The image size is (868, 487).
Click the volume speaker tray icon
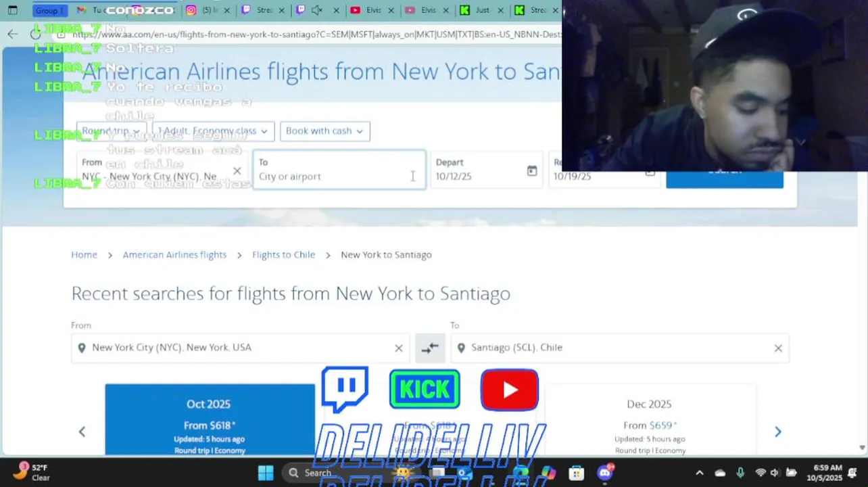pyautogui.click(x=775, y=473)
